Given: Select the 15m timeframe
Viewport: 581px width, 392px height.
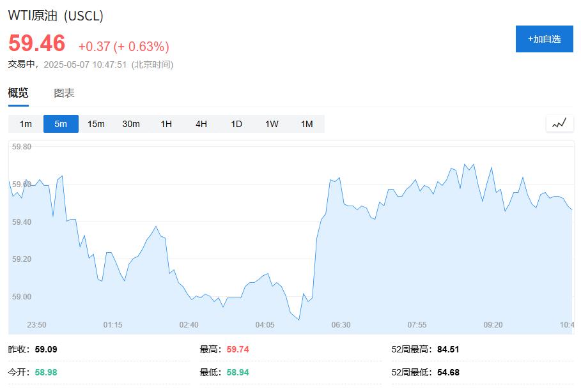Looking at the screenshot, I should (x=95, y=124).
